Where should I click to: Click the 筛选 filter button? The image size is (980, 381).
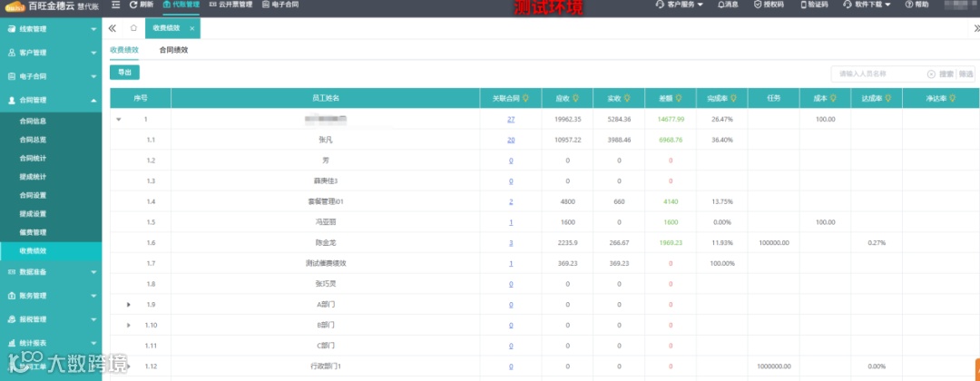(966, 73)
